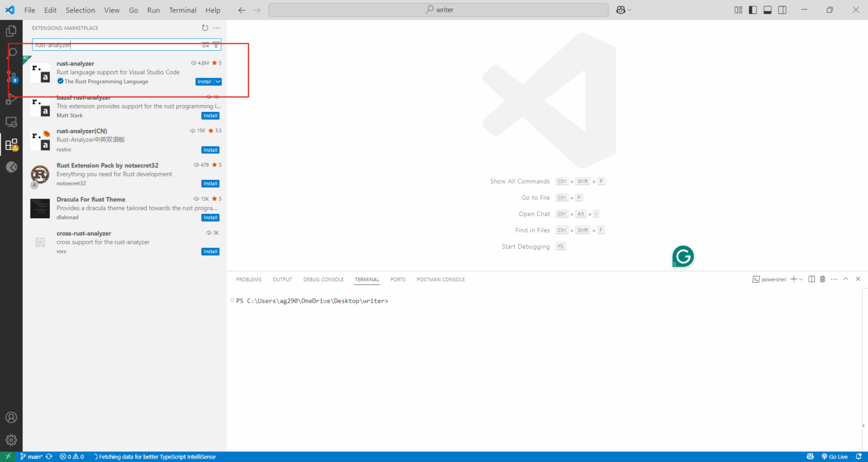868x462 pixels.
Task: Open the Live Share icon below Extensions
Action: tap(11, 167)
